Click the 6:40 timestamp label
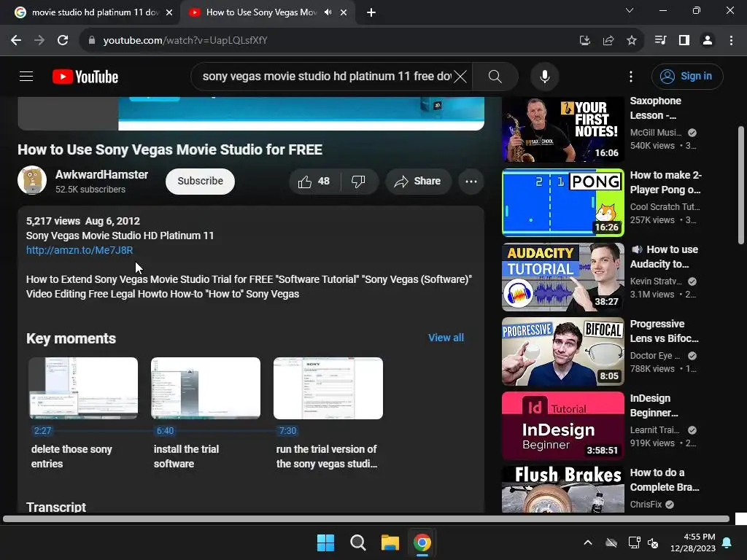The width and height of the screenshot is (747, 560). [x=165, y=430]
